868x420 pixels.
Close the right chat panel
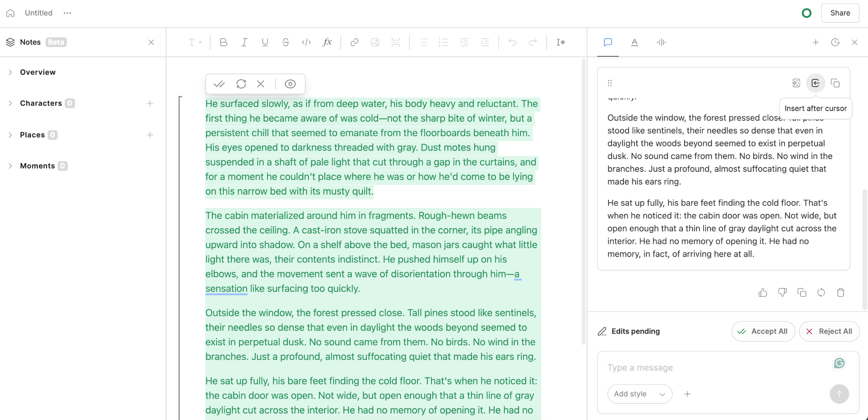coord(854,42)
